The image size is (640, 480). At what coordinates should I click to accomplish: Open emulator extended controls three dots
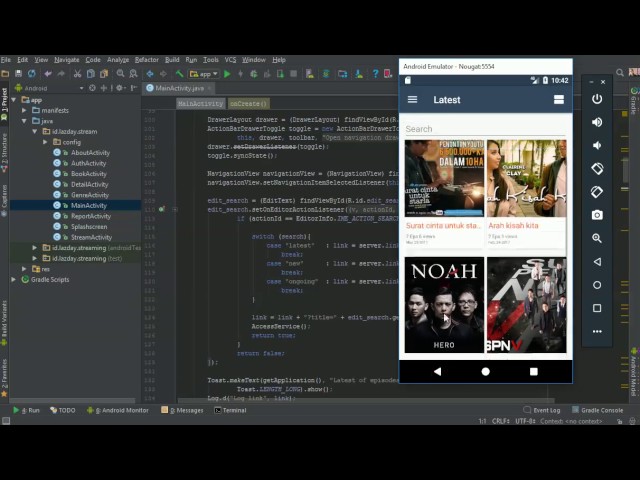(x=597, y=331)
